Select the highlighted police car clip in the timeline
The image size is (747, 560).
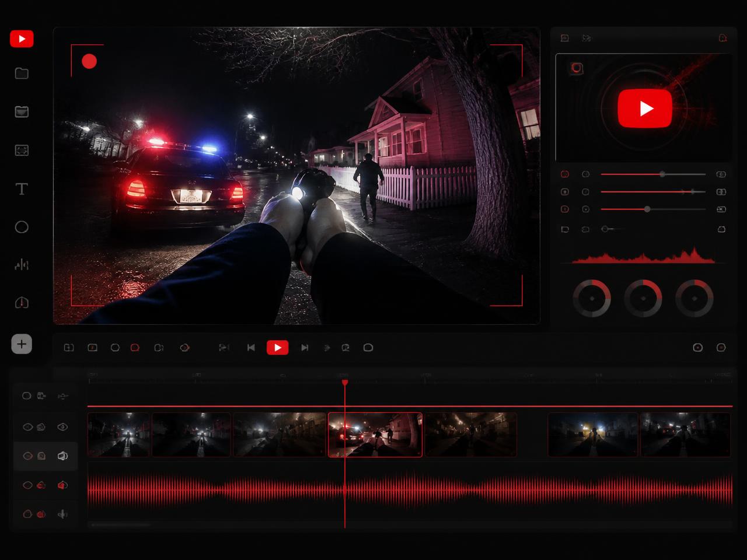click(375, 435)
